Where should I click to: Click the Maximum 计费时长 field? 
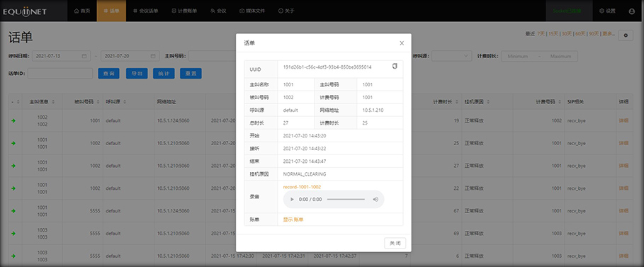point(560,56)
